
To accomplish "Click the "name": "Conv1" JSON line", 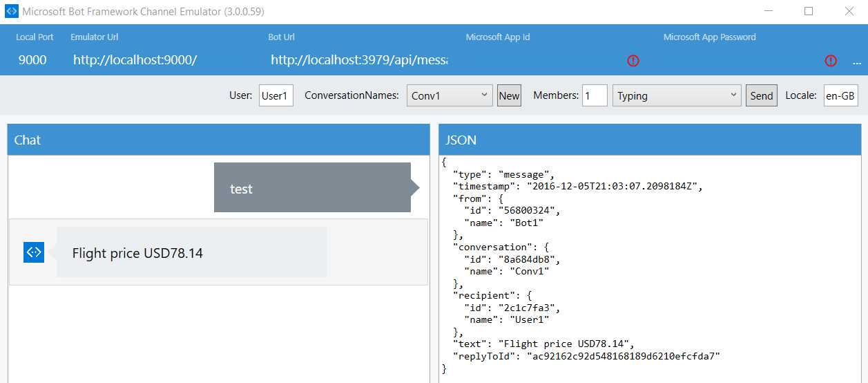I will 506,271.
